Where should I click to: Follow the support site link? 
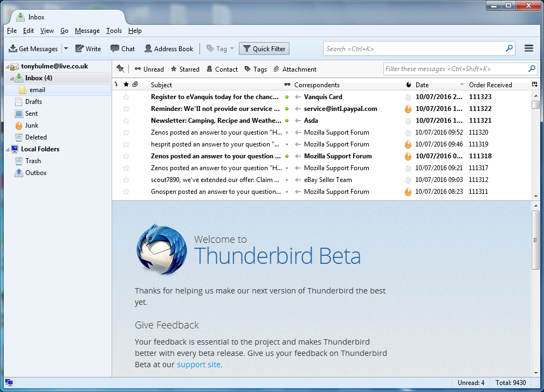(199, 365)
